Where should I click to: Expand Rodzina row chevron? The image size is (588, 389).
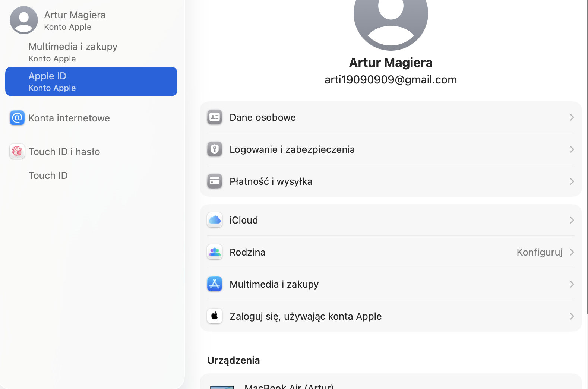click(x=572, y=252)
